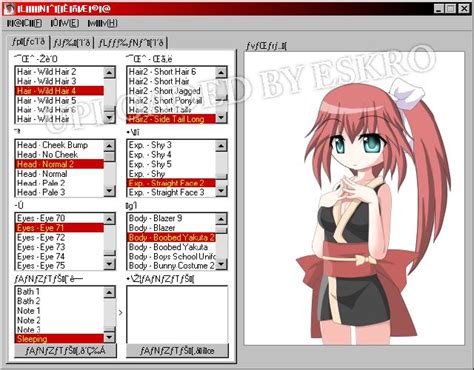This screenshot has width=474, height=370.
Task: Switch to the first tab of the panel
Action: (29, 42)
